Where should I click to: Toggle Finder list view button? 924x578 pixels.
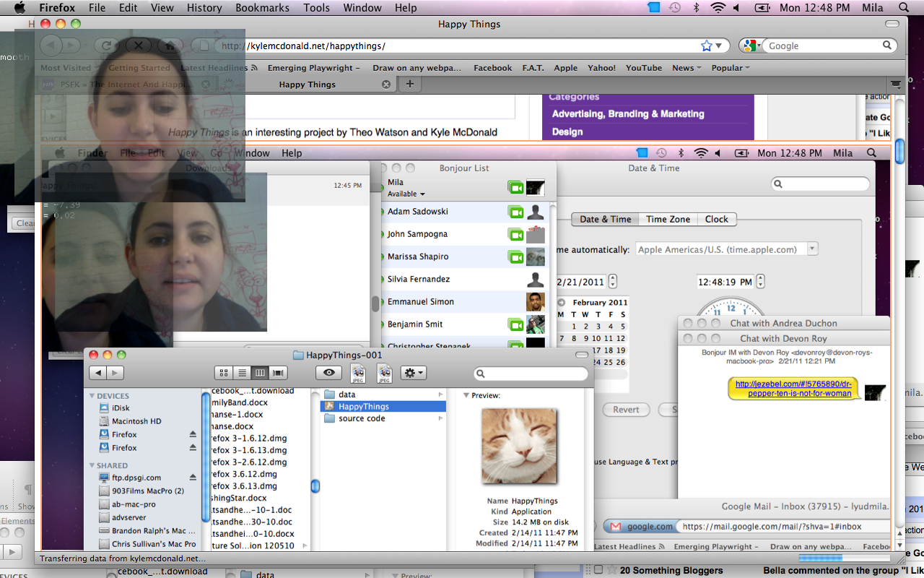[x=242, y=373]
